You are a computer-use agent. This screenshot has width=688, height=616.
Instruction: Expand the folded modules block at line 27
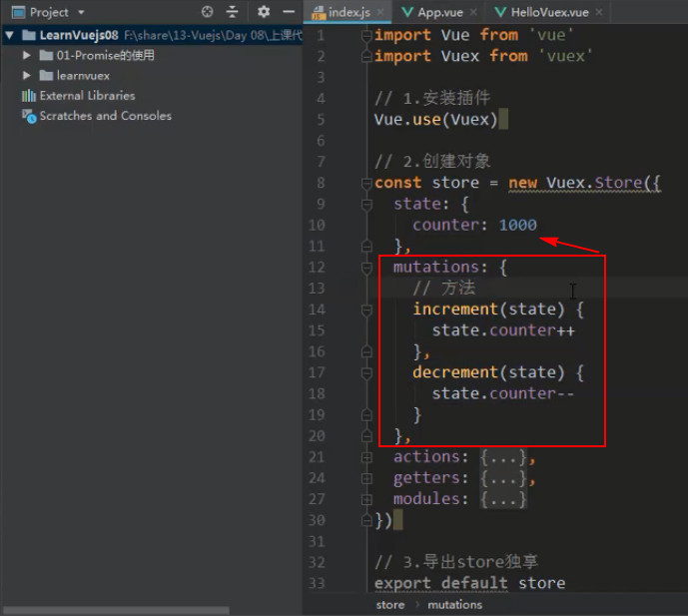point(366,500)
